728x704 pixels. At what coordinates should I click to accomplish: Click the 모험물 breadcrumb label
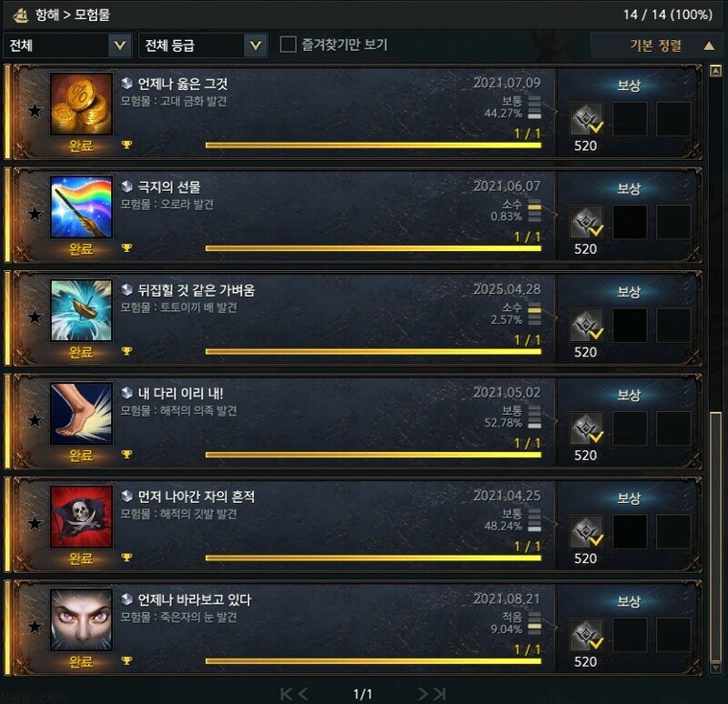(93, 15)
